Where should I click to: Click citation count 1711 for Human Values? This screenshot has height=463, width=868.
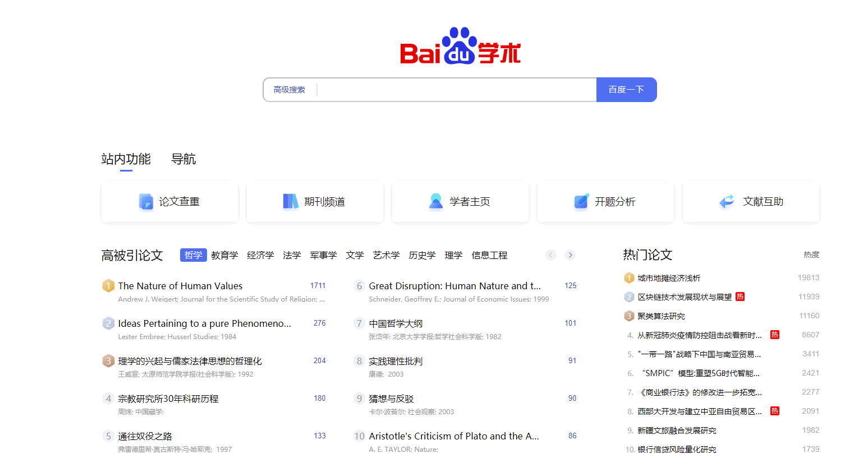(318, 285)
